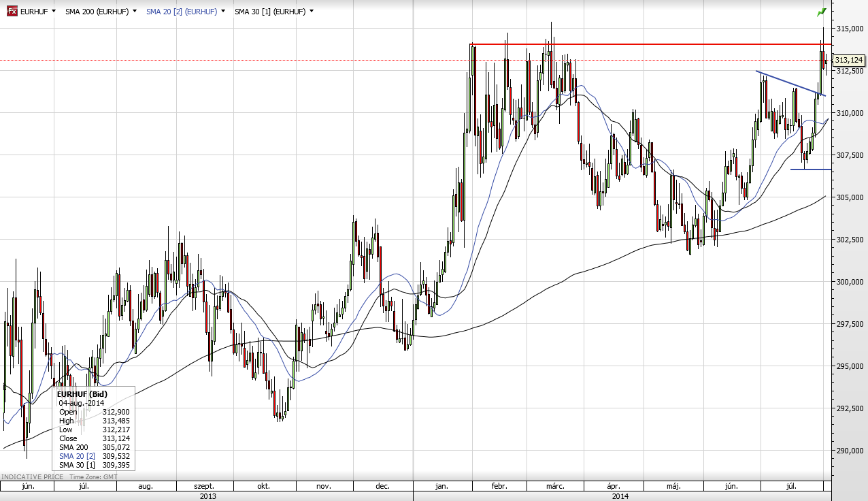Select the blue descending trendline
The image size is (868, 501).
[x=790, y=83]
